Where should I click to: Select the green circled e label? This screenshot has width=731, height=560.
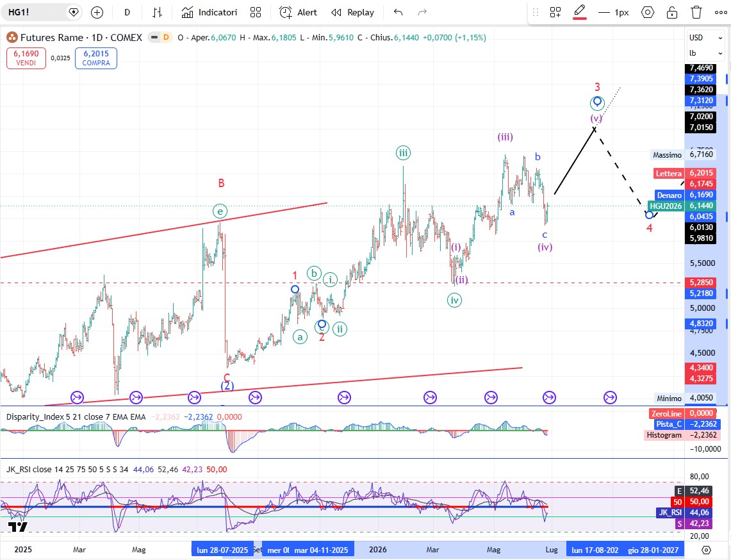pyautogui.click(x=220, y=211)
